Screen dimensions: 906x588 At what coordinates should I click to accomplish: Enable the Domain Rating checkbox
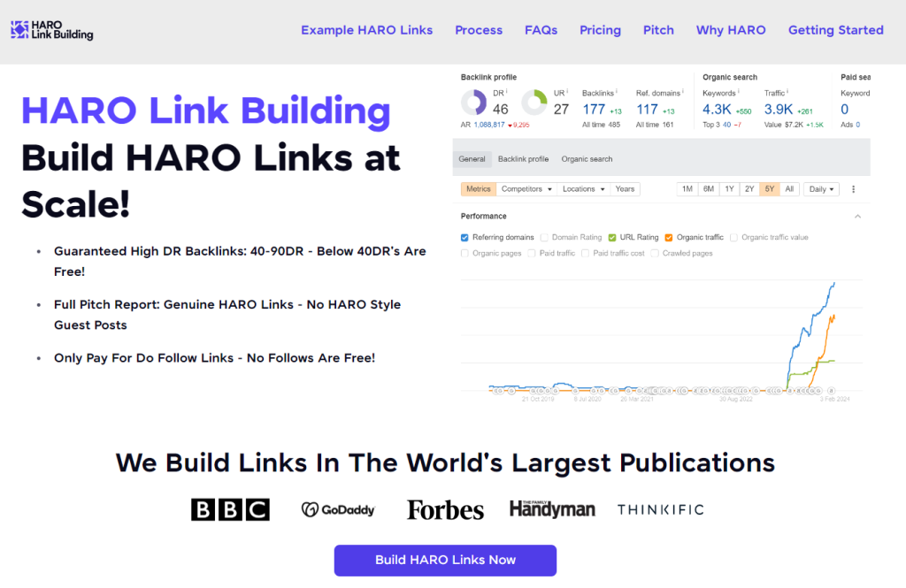click(x=545, y=238)
